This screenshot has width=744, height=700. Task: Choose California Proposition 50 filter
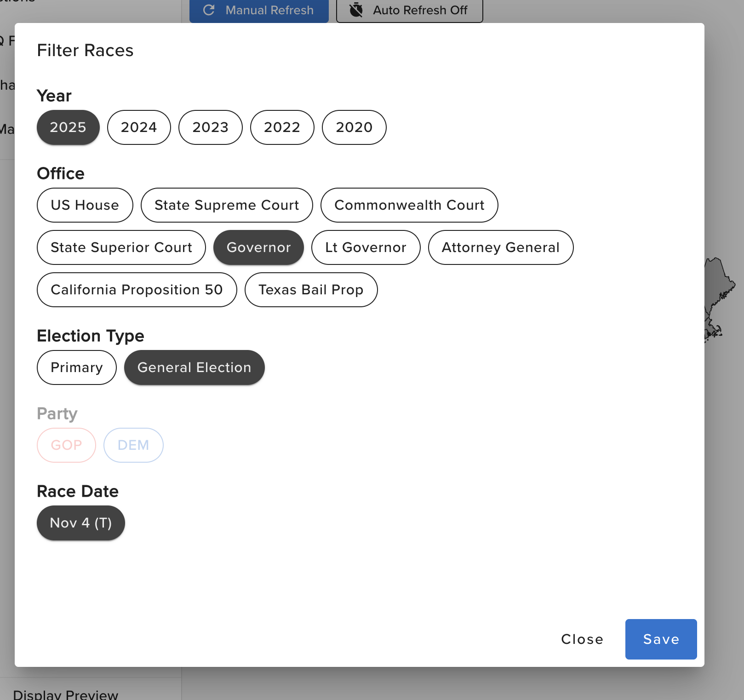pos(137,290)
